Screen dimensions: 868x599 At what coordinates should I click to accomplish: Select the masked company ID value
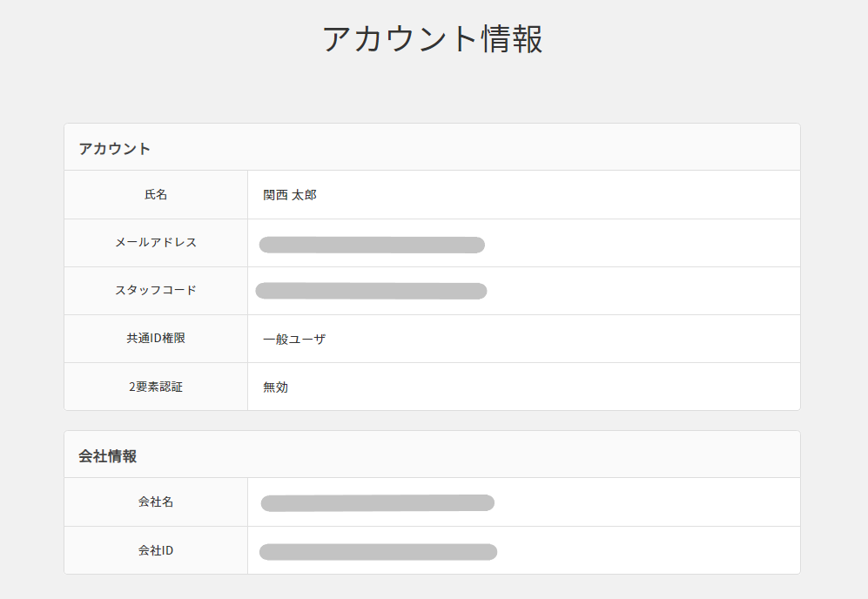coord(378,551)
